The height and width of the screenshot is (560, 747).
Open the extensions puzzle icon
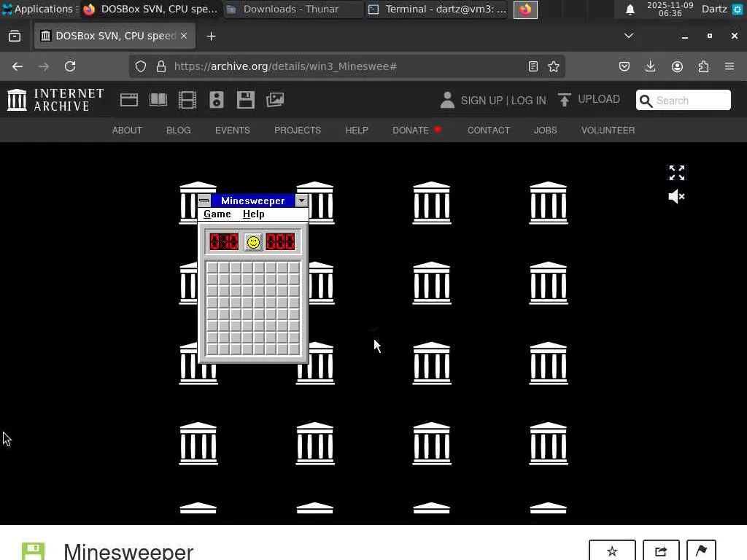[x=703, y=66]
